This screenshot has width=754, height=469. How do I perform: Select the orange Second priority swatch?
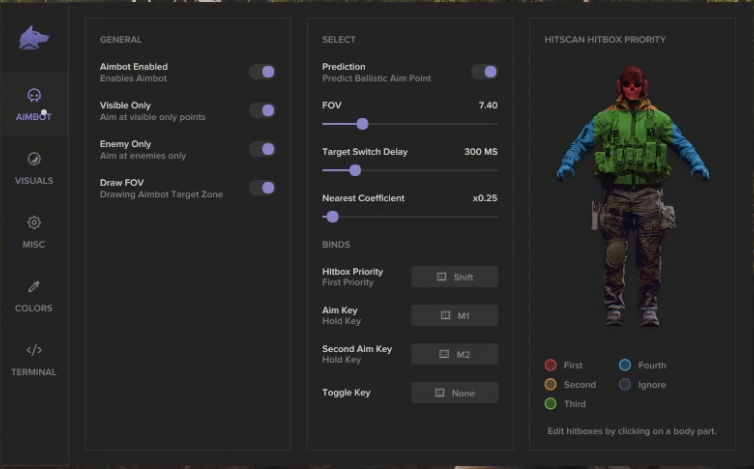coord(551,384)
